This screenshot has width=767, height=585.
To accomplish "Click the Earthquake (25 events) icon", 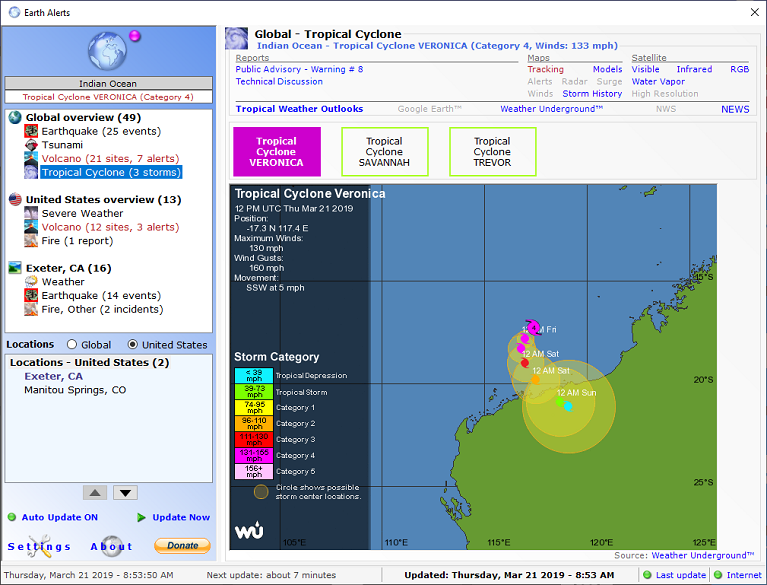I will click(x=31, y=131).
